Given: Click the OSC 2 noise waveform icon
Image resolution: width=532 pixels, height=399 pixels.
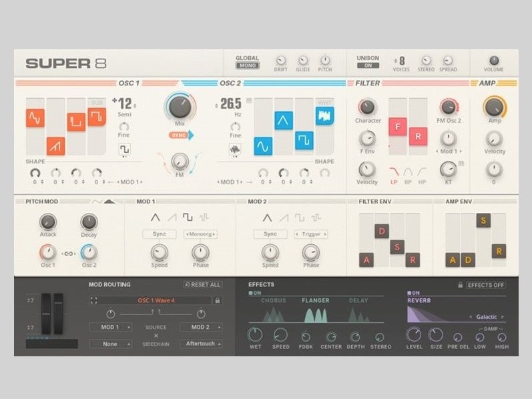Looking at the screenshot, I should tap(235, 150).
